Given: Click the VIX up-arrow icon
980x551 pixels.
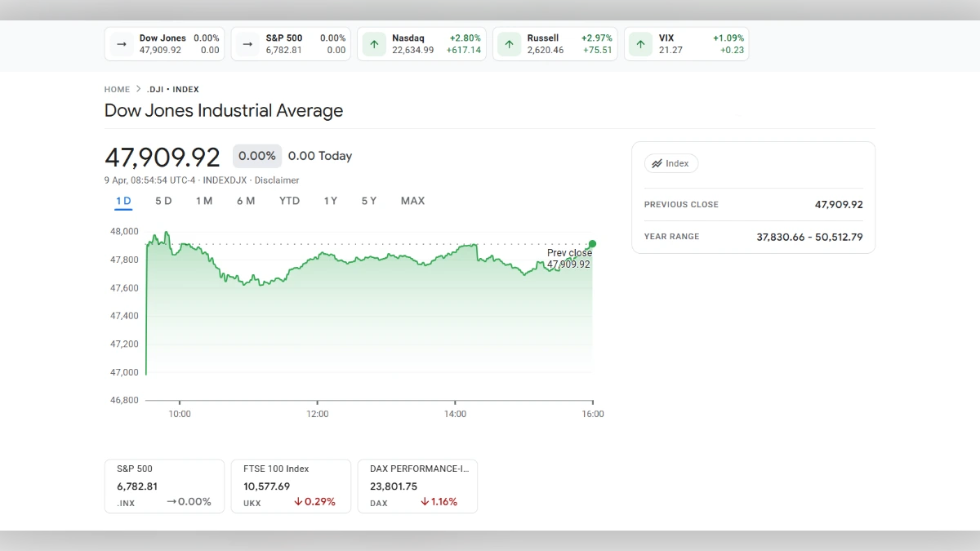Looking at the screenshot, I should [x=640, y=44].
